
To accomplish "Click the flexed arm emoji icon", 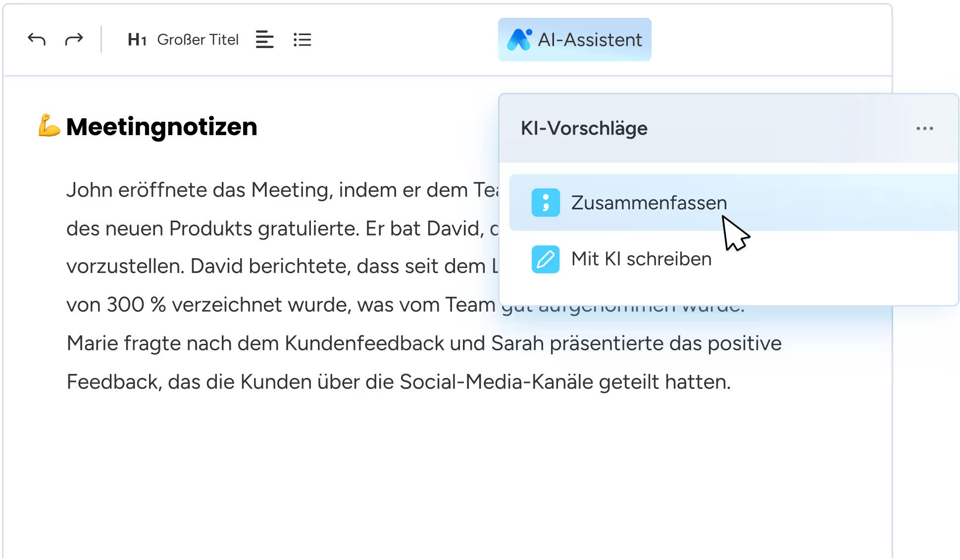I will [x=49, y=126].
